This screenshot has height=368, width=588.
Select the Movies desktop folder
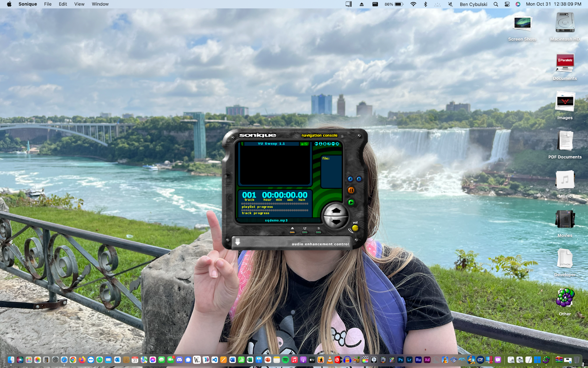565,223
